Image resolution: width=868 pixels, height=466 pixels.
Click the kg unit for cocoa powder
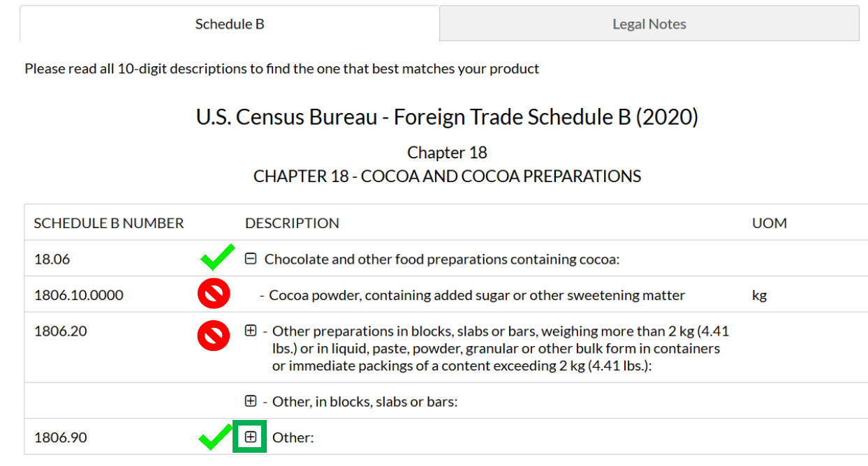[760, 295]
